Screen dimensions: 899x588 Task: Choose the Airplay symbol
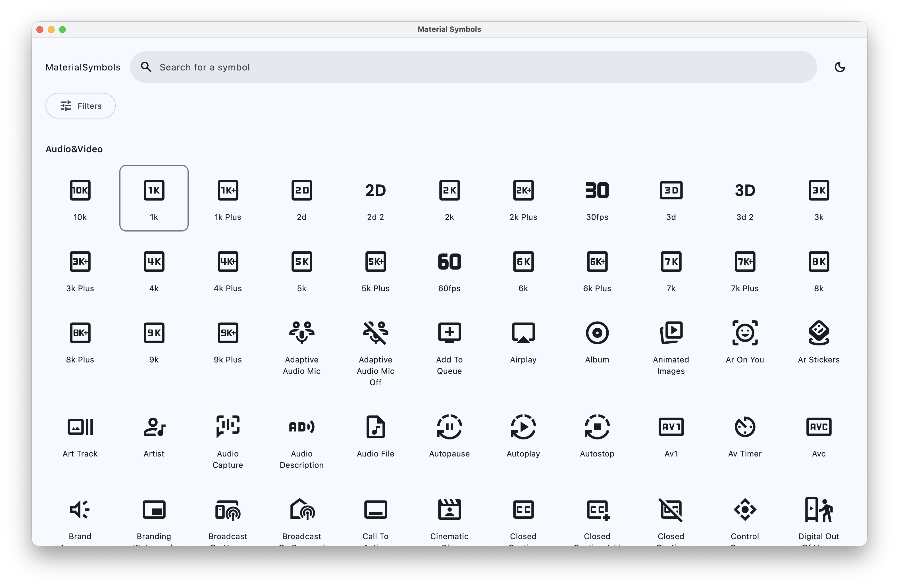[x=523, y=333]
